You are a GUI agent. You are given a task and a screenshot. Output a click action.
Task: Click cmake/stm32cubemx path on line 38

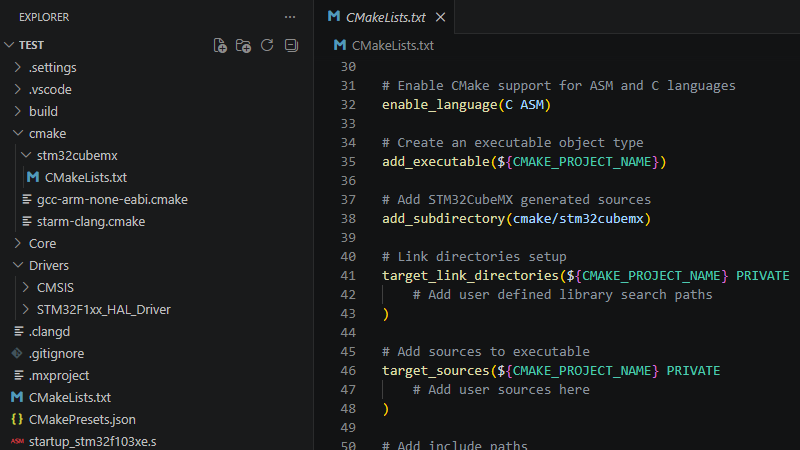578,219
